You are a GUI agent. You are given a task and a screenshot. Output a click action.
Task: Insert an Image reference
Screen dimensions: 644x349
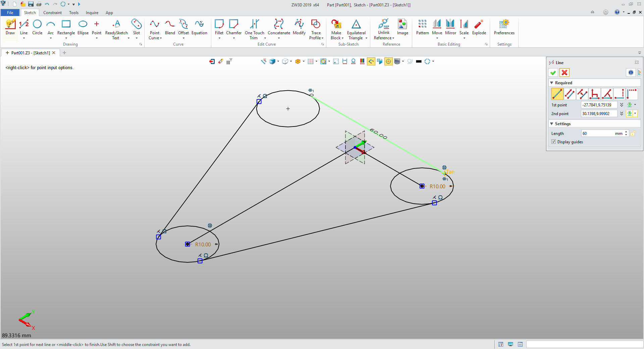click(402, 28)
